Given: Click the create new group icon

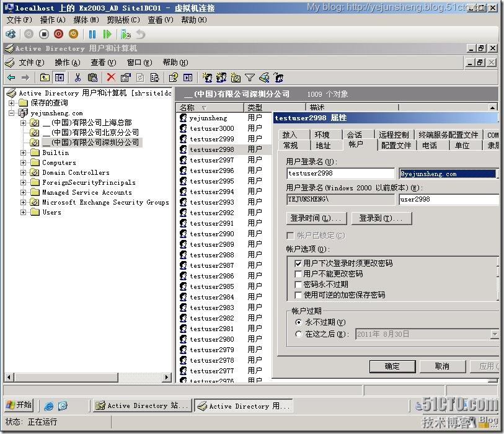Looking at the screenshot, I should [x=221, y=77].
